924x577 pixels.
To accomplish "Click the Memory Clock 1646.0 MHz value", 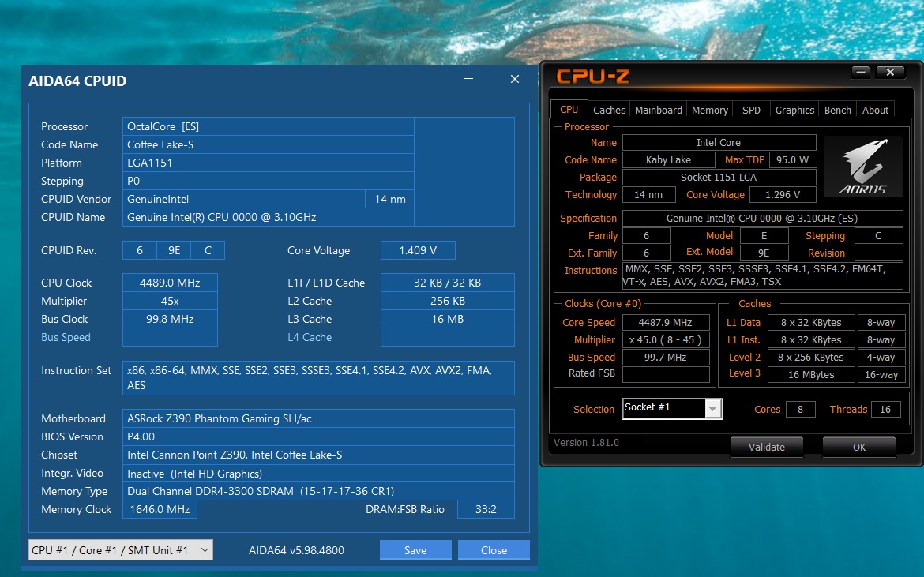I will (160, 509).
